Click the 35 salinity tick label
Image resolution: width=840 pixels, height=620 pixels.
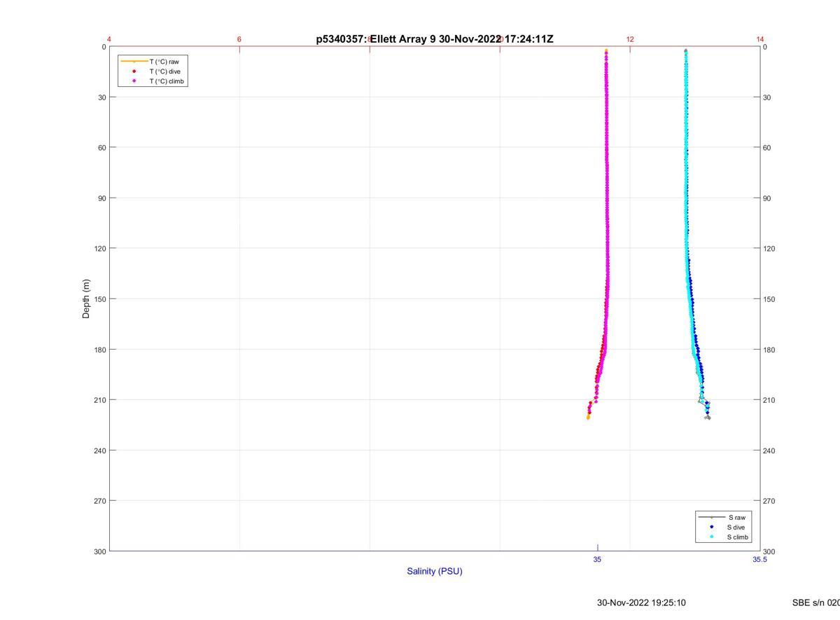(597, 560)
